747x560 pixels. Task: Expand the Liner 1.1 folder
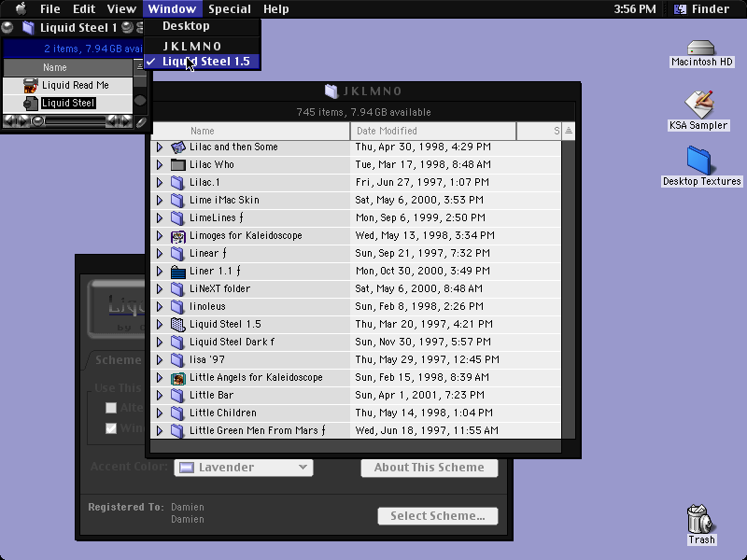point(160,271)
